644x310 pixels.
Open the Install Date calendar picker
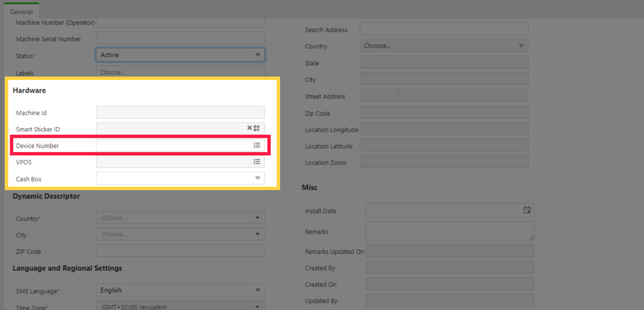click(x=527, y=210)
